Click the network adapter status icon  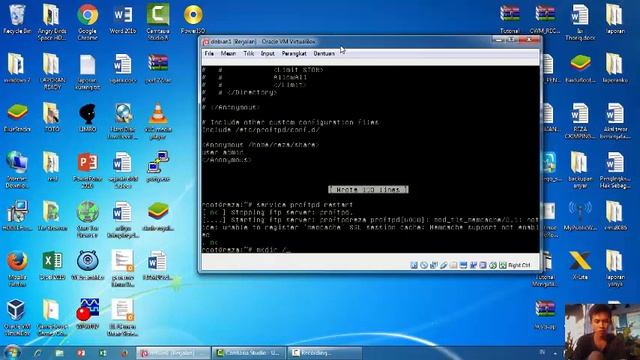tap(473, 265)
